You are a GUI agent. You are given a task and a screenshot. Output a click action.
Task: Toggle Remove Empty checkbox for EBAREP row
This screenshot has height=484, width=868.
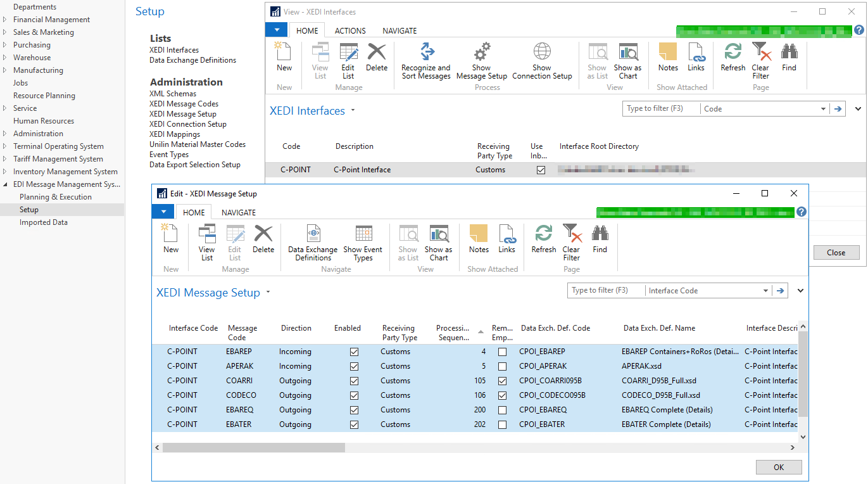503,352
